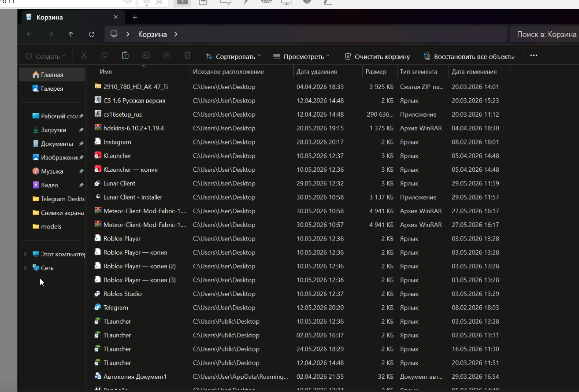Image resolution: width=579 pixels, height=392 pixels.
Task: Select Автокопия Документ1 Word file icon
Action: pos(98,377)
